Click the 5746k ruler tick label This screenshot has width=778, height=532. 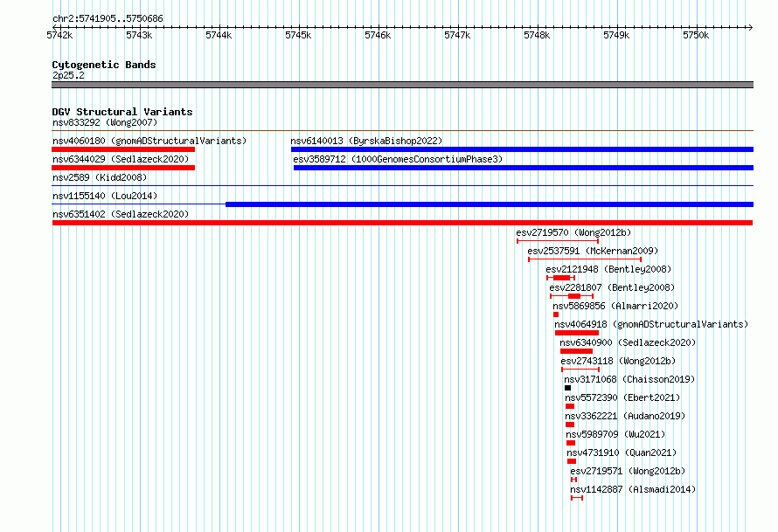[378, 35]
